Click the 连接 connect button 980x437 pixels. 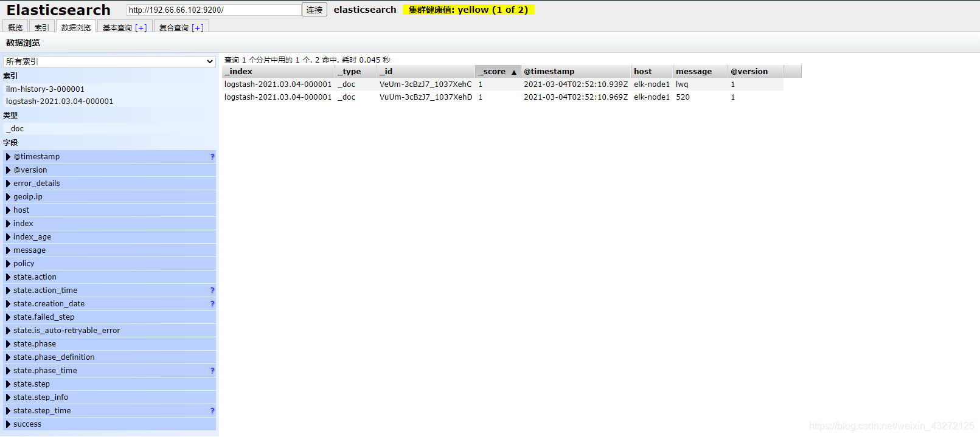315,10
